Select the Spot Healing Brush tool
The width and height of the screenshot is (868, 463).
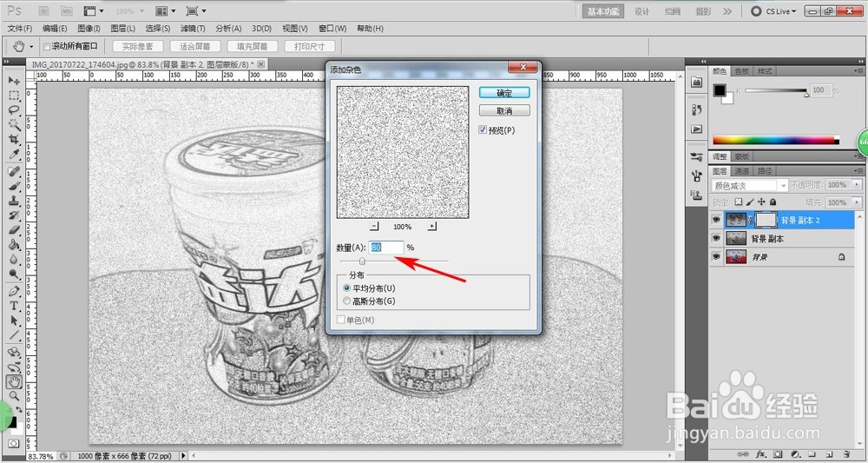(x=14, y=172)
